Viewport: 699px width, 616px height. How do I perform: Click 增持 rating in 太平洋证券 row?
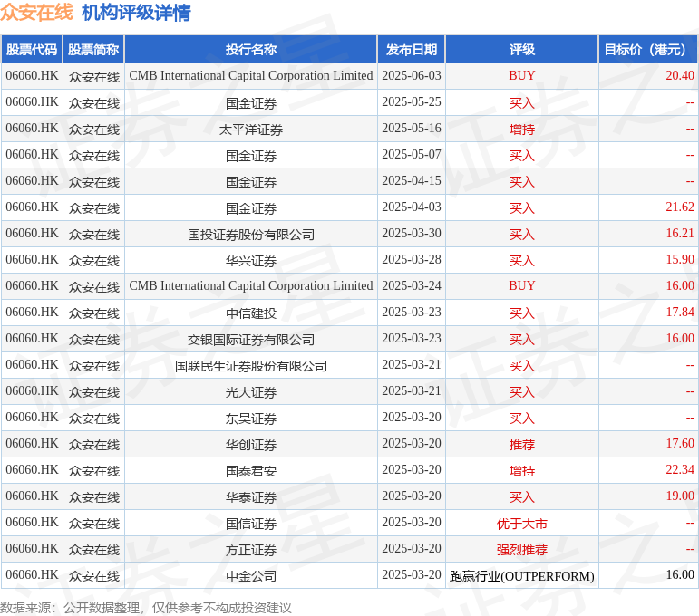coord(521,130)
